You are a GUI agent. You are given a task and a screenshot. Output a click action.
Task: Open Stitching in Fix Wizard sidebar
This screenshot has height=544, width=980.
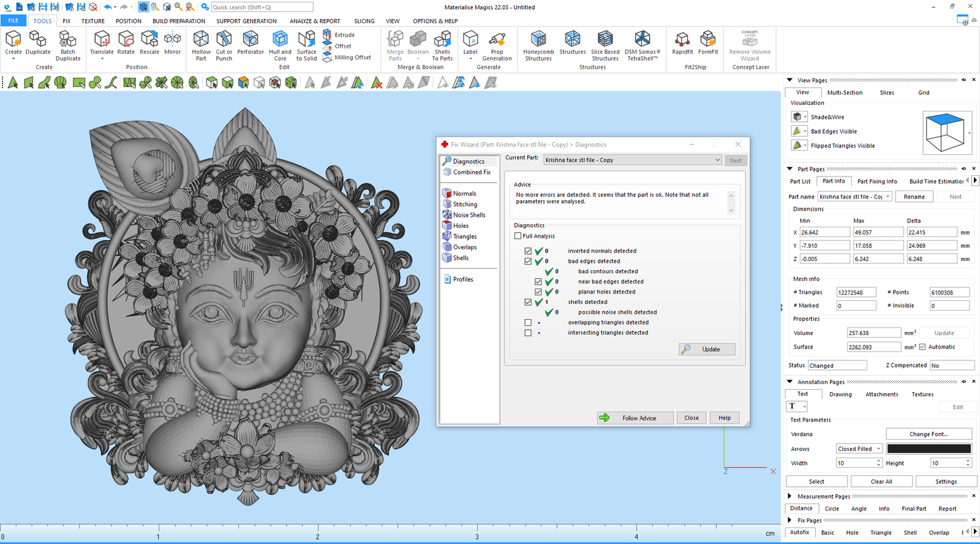coord(465,205)
